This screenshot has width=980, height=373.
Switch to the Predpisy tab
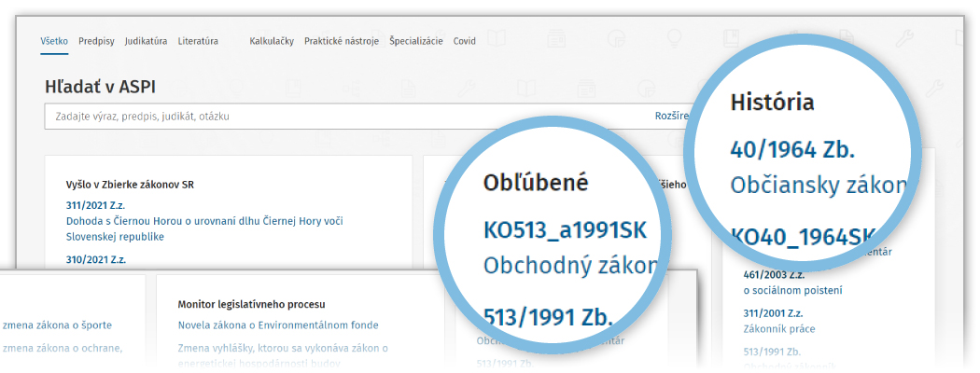96,41
